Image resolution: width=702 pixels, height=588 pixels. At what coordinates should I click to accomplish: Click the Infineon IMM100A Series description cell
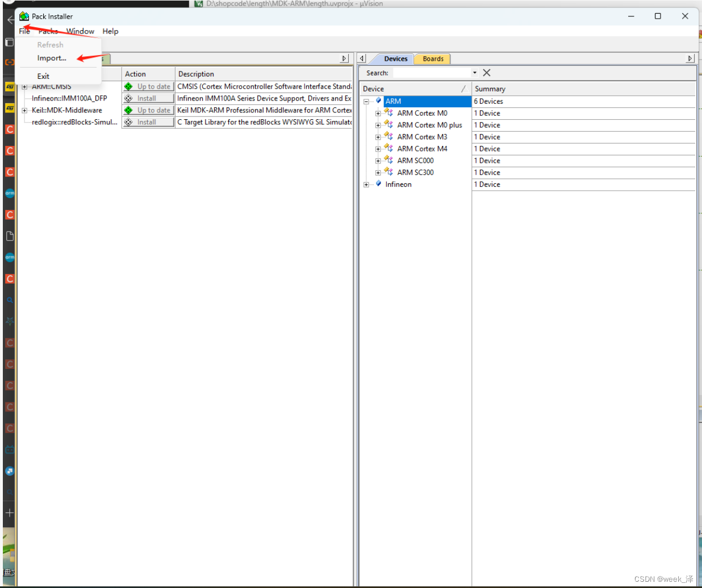264,98
